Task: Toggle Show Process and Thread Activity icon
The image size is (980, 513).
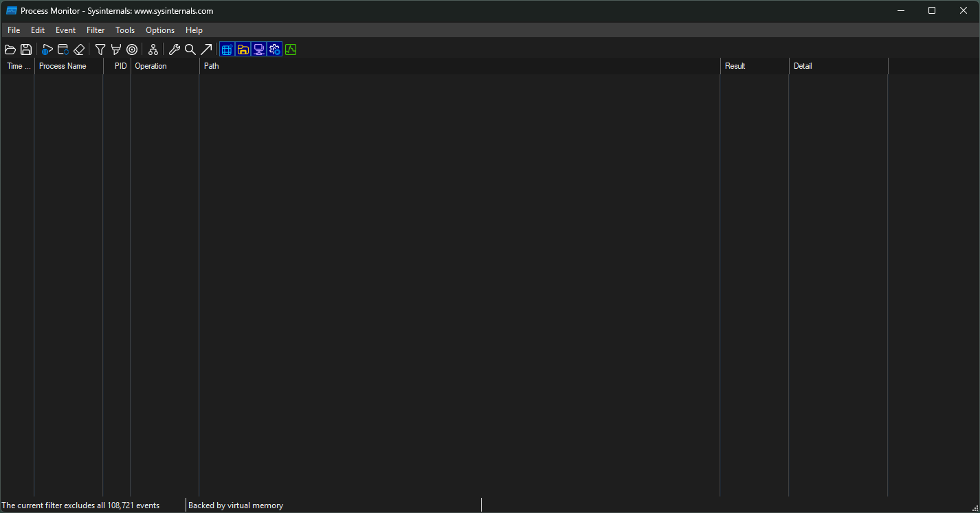Action: tap(274, 50)
